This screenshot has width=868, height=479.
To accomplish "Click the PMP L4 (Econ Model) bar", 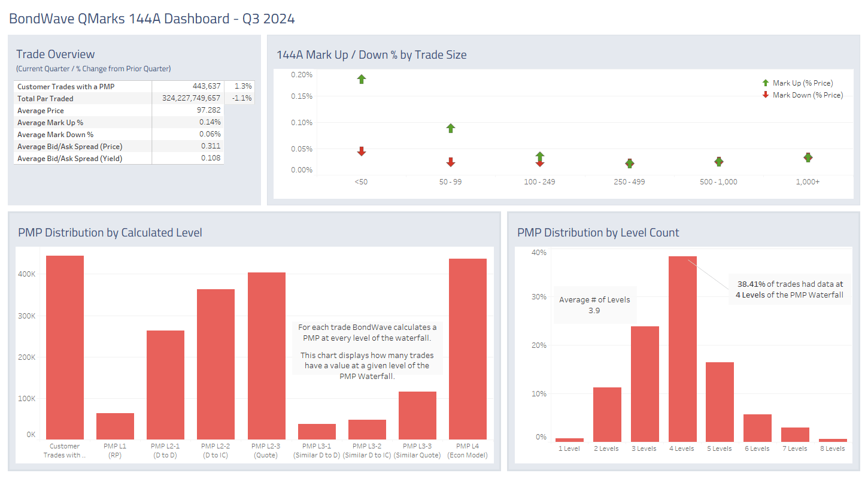I will click(468, 349).
